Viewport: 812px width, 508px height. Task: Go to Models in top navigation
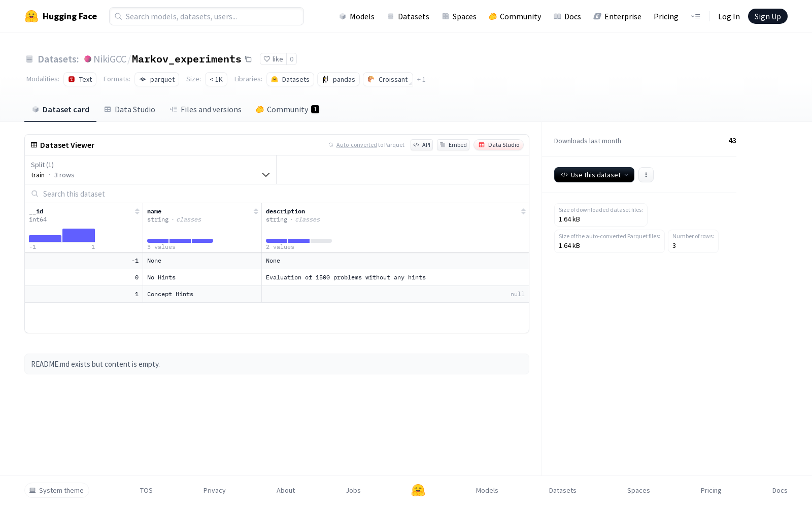click(357, 16)
